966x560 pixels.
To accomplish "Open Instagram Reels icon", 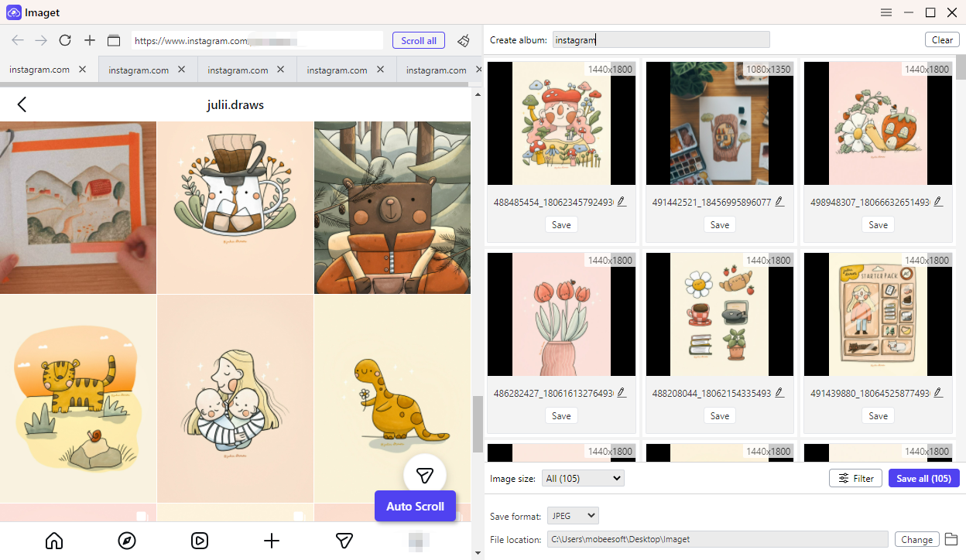I will tap(199, 541).
